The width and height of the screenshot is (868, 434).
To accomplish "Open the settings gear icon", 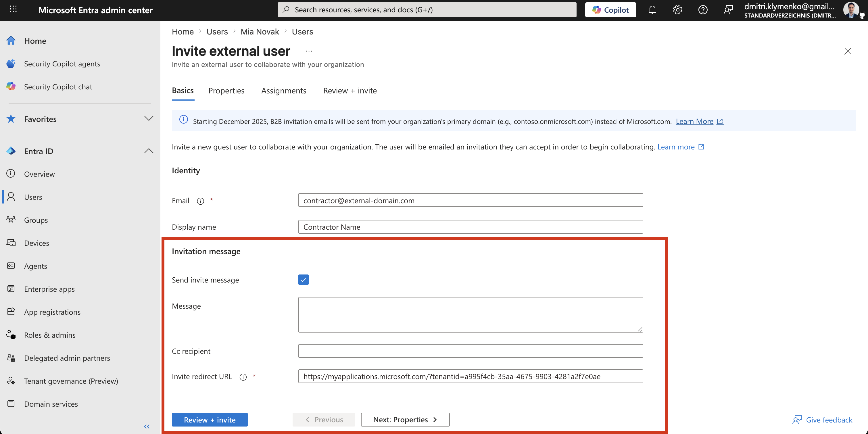I will point(677,10).
